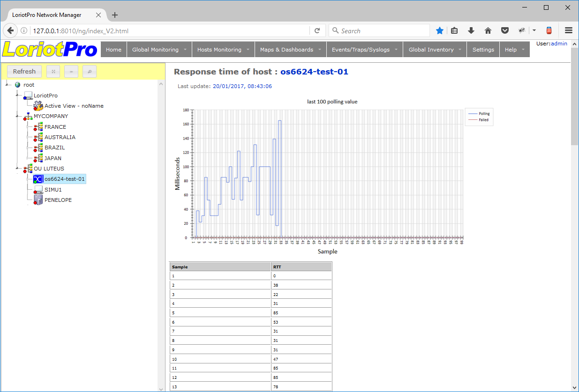Reload the page with the reload icon
The width and height of the screenshot is (579, 392).
coord(317,30)
